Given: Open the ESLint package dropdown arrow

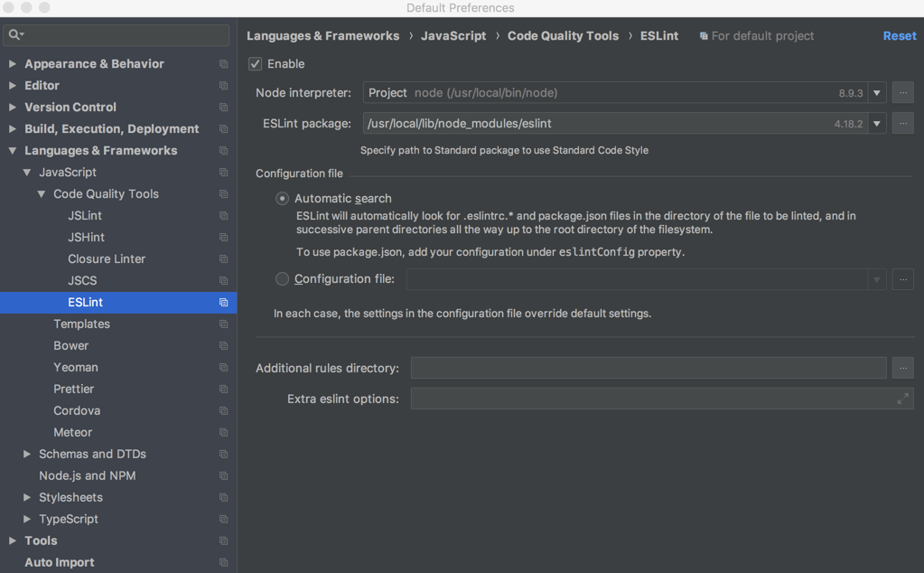Looking at the screenshot, I should pos(877,123).
